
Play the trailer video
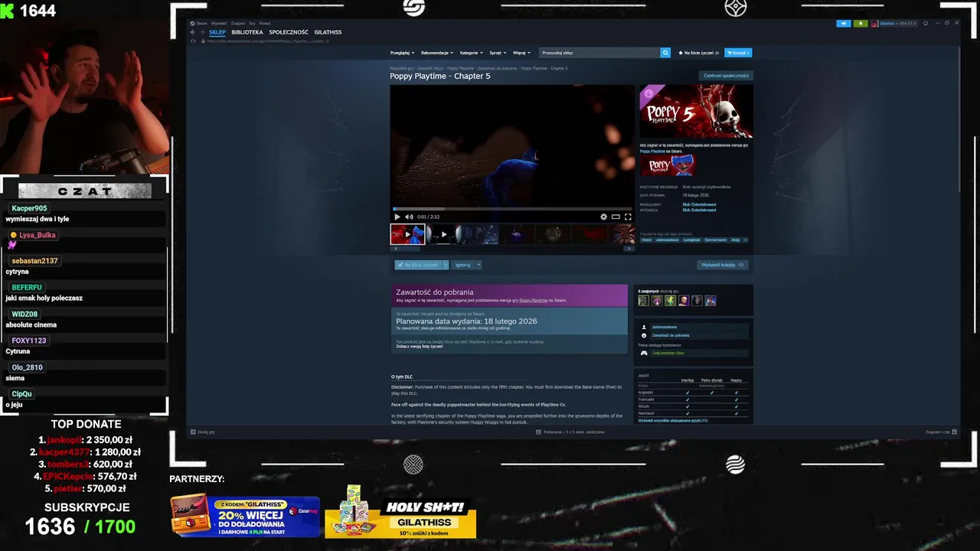[397, 217]
